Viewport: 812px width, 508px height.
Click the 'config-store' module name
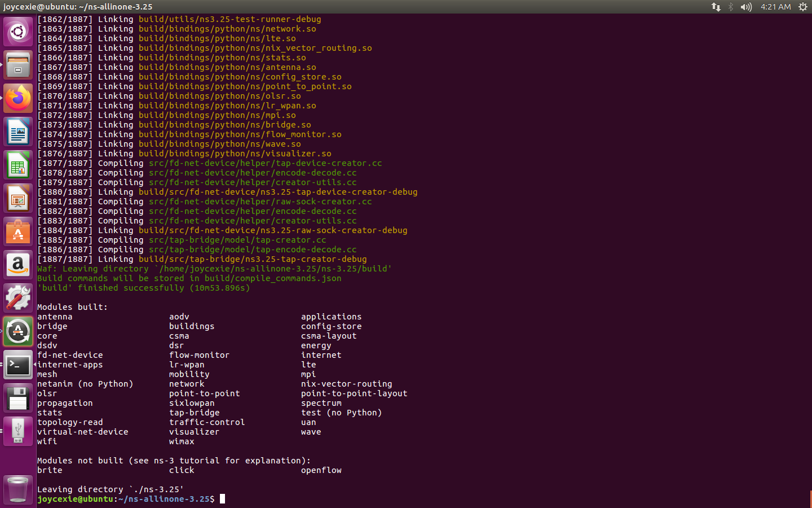point(331,326)
